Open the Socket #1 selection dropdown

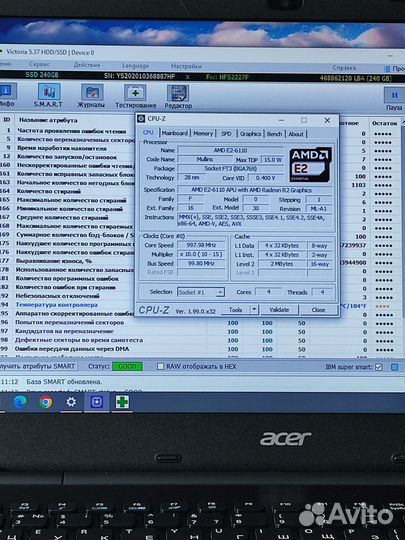click(201, 292)
